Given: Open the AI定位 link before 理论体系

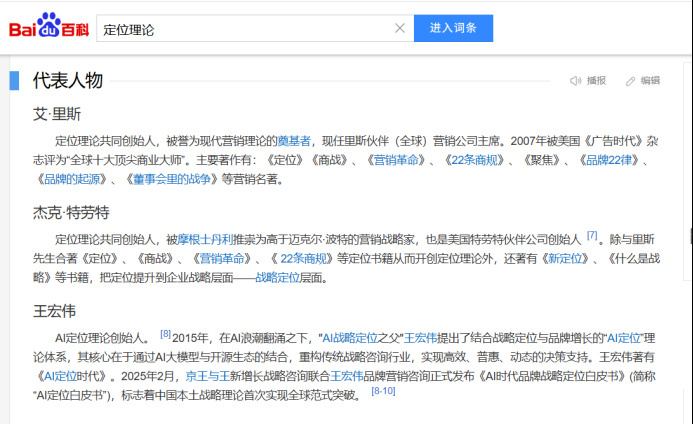Looking at the screenshot, I should pyautogui.click(x=624, y=338).
